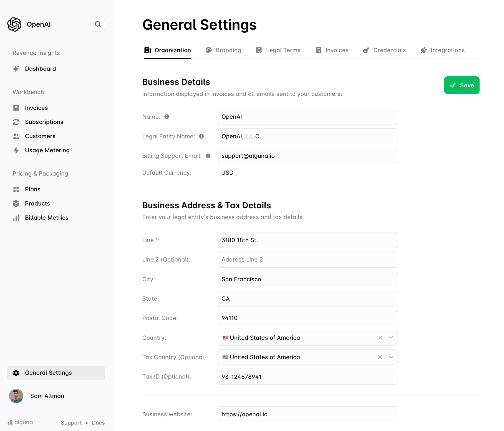The height and width of the screenshot is (431, 504).
Task: Click the Dashboard sparkle icon
Action: [x=16, y=69]
